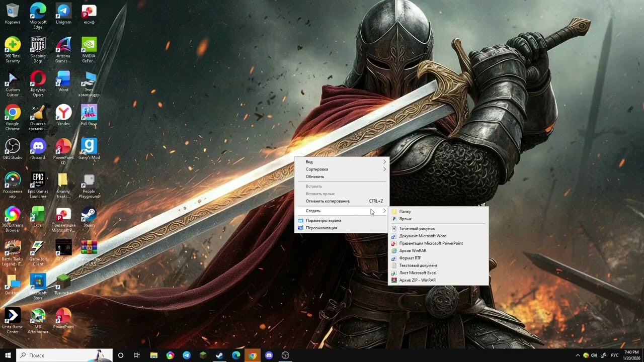The height and width of the screenshot is (362, 644).
Task: Select the TLauncher Minecraft icon
Action: click(x=63, y=285)
